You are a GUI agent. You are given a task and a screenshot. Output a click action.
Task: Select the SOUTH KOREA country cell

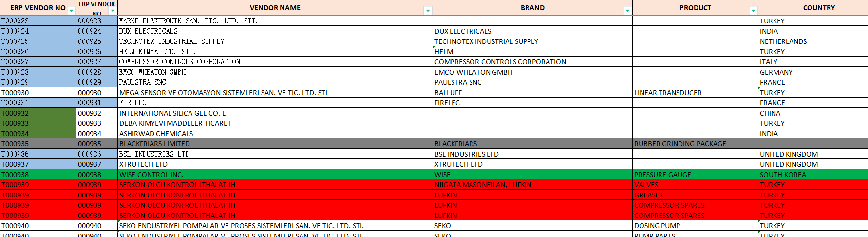(x=813, y=175)
